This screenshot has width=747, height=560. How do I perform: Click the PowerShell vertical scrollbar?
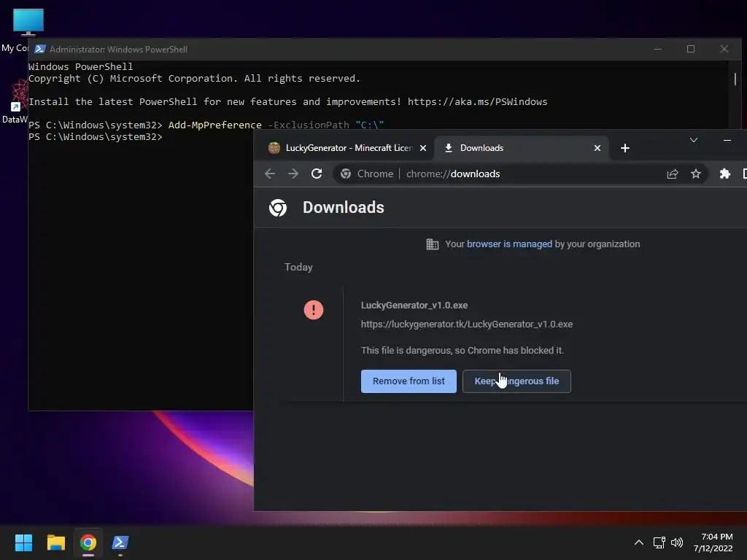click(735, 79)
